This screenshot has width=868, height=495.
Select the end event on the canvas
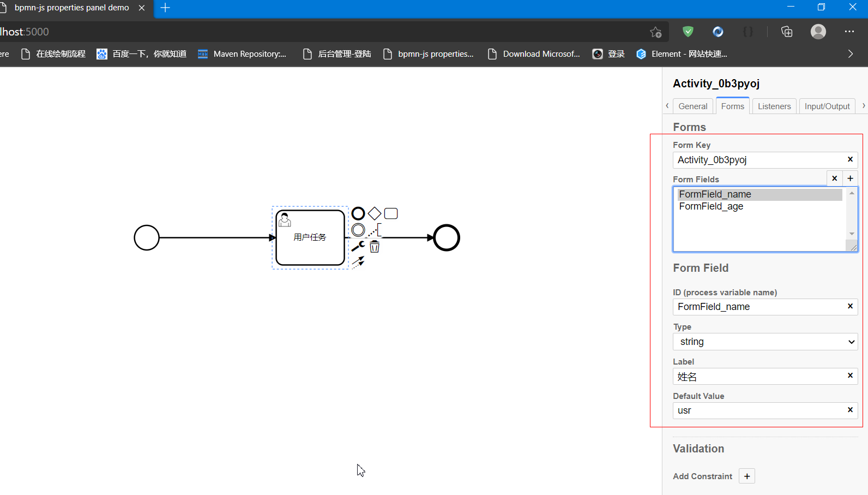(x=447, y=238)
